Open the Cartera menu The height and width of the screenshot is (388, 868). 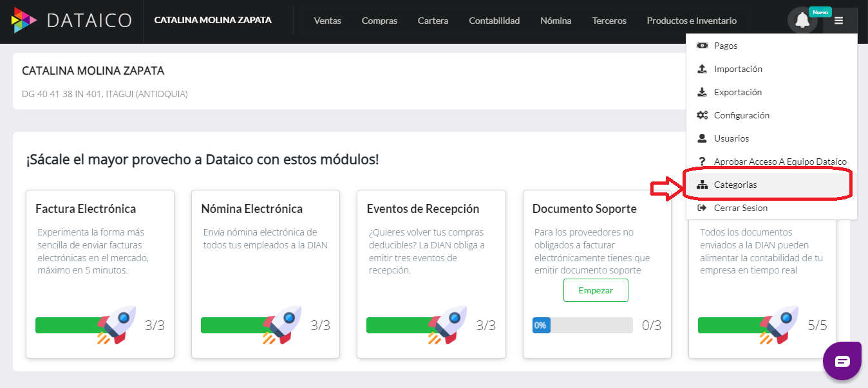coord(433,21)
